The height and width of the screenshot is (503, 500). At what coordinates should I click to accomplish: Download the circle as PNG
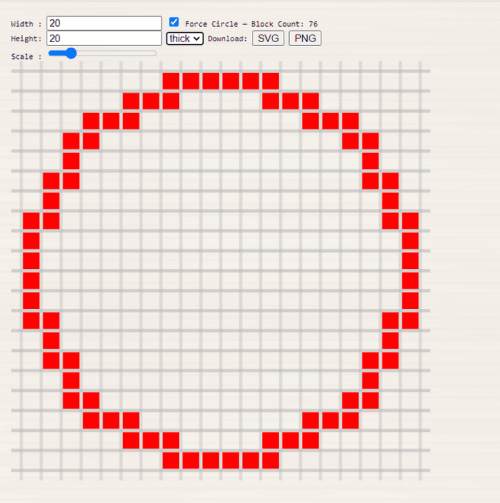click(305, 38)
